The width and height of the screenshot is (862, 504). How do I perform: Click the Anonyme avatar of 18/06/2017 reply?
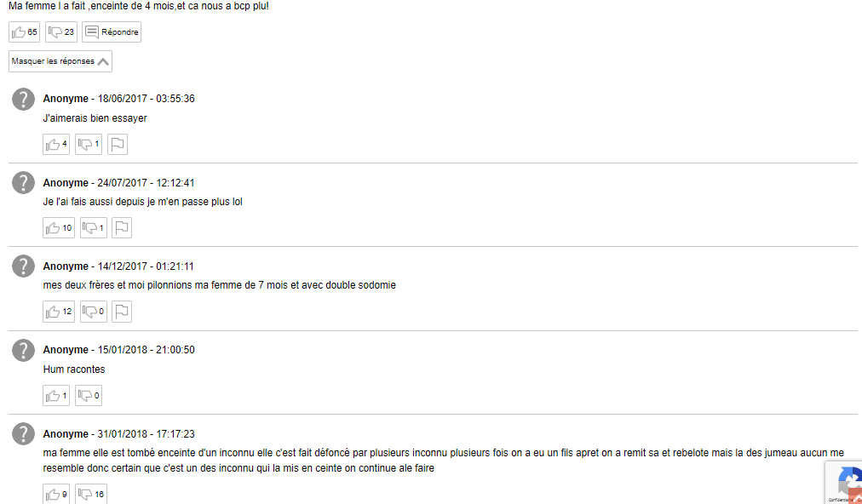point(23,99)
